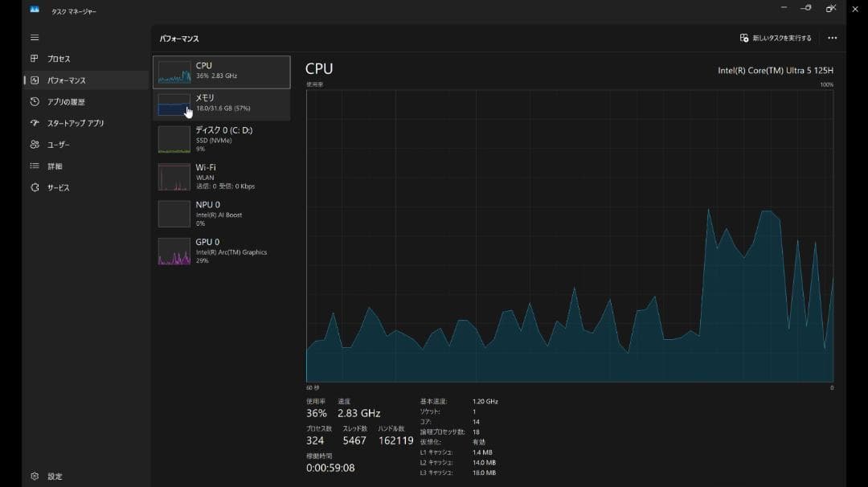View NPU 0 Intel AI Boost usage
The height and width of the screenshot is (487, 868).
[222, 214]
